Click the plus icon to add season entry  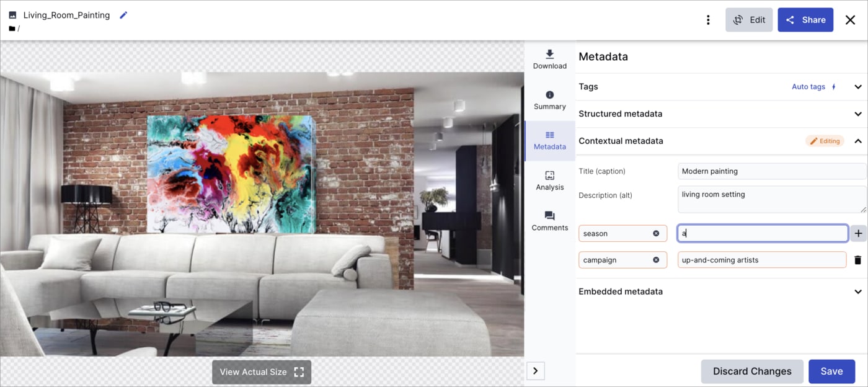pyautogui.click(x=858, y=233)
